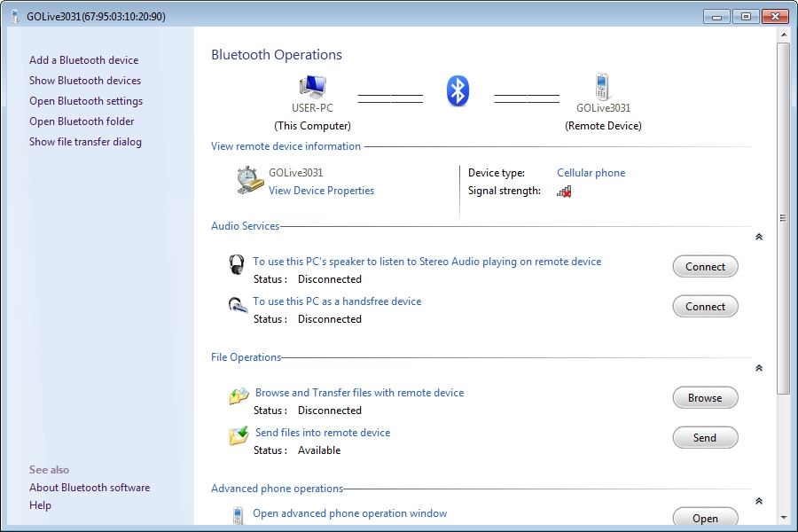Viewport: 798px width, 532px height.
Task: Click the scrollbar down arrow
Action: click(x=783, y=518)
